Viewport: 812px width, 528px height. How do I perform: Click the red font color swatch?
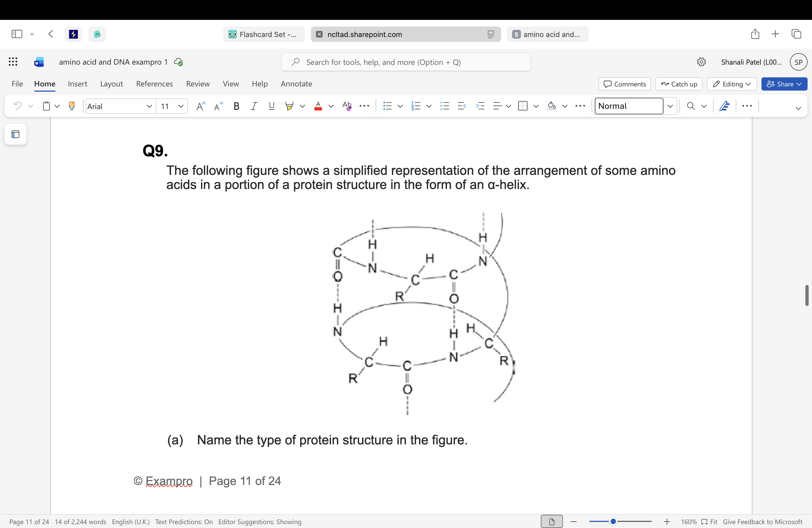318,106
